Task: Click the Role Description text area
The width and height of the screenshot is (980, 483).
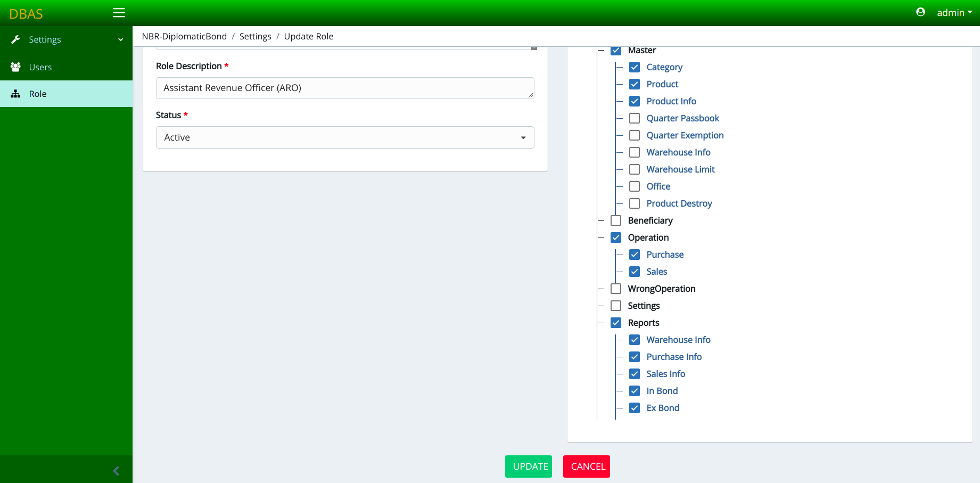Action: click(x=345, y=88)
